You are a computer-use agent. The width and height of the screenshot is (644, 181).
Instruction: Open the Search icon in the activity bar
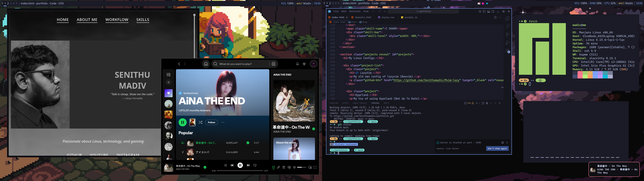click(x=507, y=26)
